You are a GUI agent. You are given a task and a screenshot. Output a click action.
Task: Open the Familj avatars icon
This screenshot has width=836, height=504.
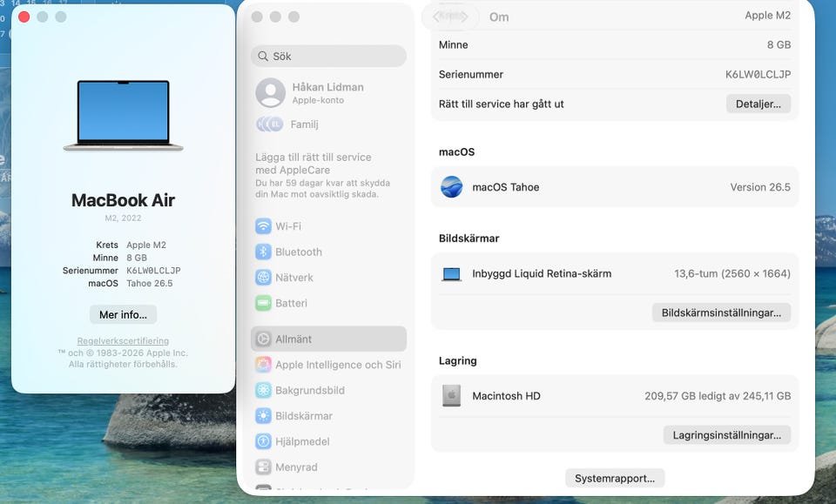click(x=270, y=124)
